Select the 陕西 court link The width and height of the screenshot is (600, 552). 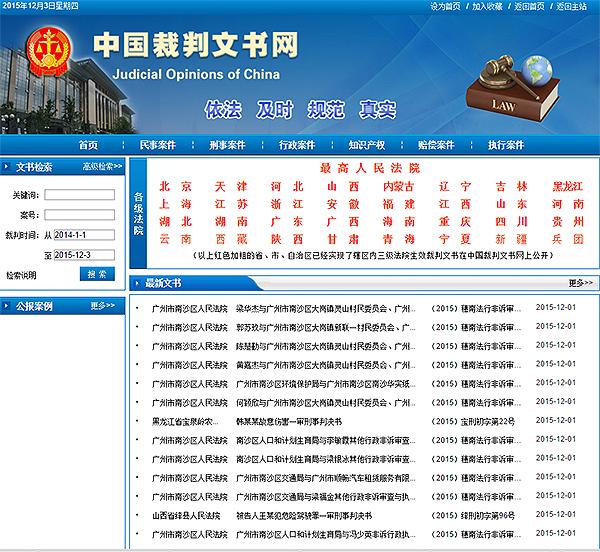[x=287, y=239]
